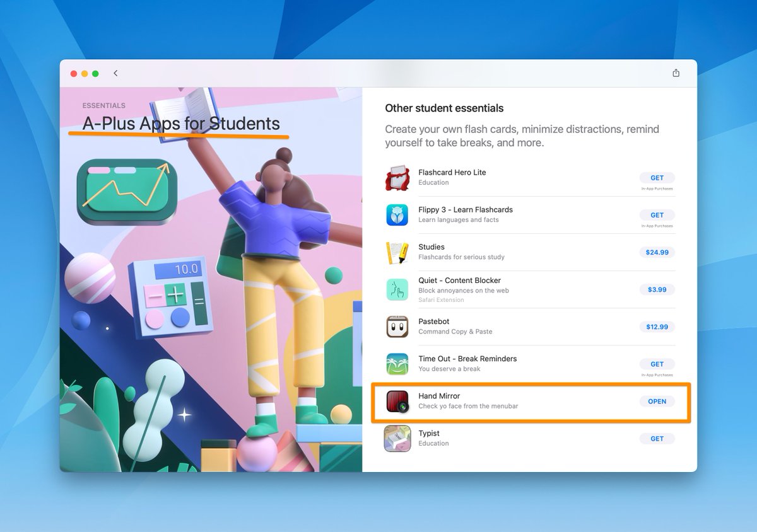
Task: Open Flashcard Hero Lite app icon
Action: pyautogui.click(x=397, y=178)
